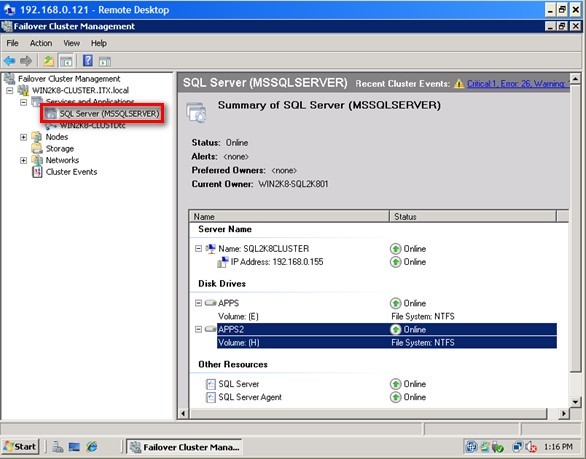586x459 pixels.
Task: Click the Failover Cluster Management taskbar button
Action: [184, 447]
